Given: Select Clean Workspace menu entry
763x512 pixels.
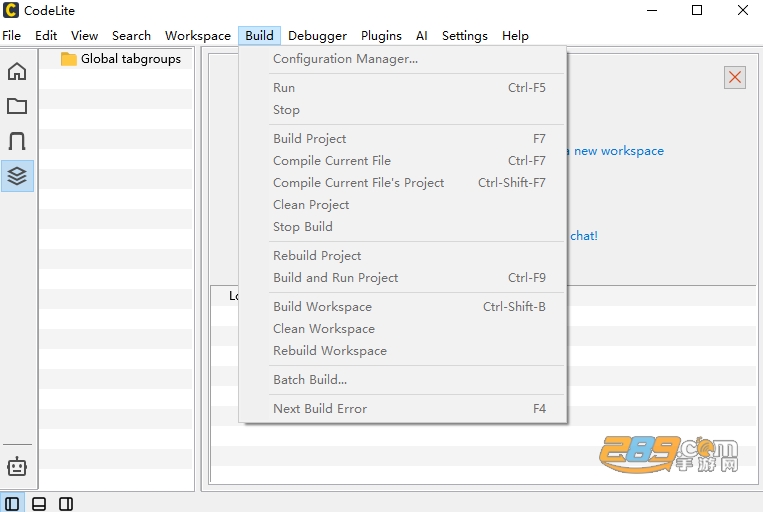Looking at the screenshot, I should pyautogui.click(x=403, y=329).
